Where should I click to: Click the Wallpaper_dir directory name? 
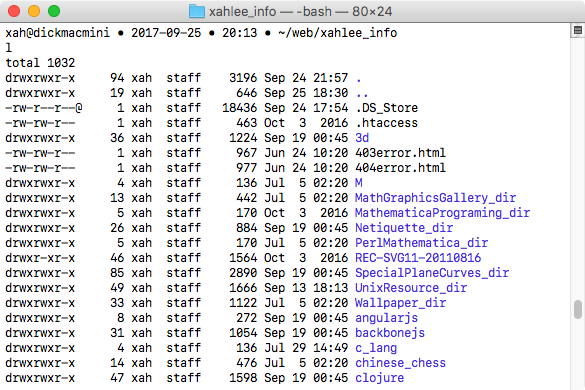(400, 303)
